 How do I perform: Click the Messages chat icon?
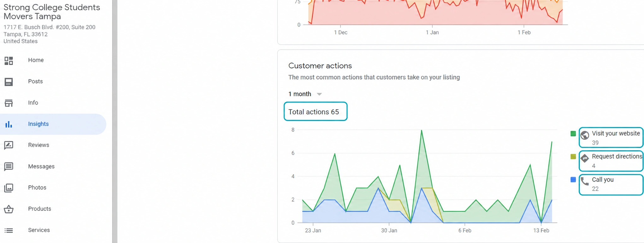coord(9,166)
